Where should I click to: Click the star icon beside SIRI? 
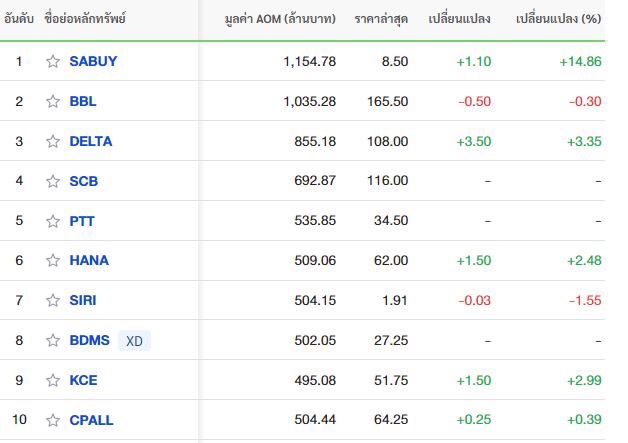[x=53, y=300]
